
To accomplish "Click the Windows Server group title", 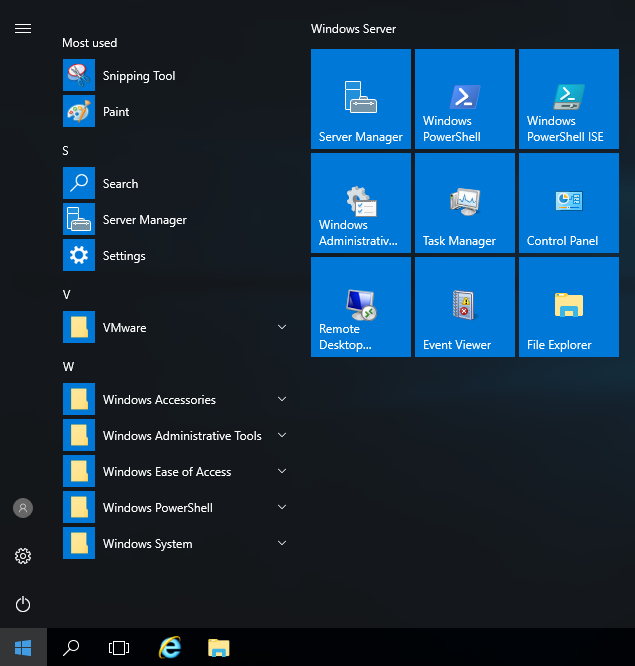I will (353, 29).
